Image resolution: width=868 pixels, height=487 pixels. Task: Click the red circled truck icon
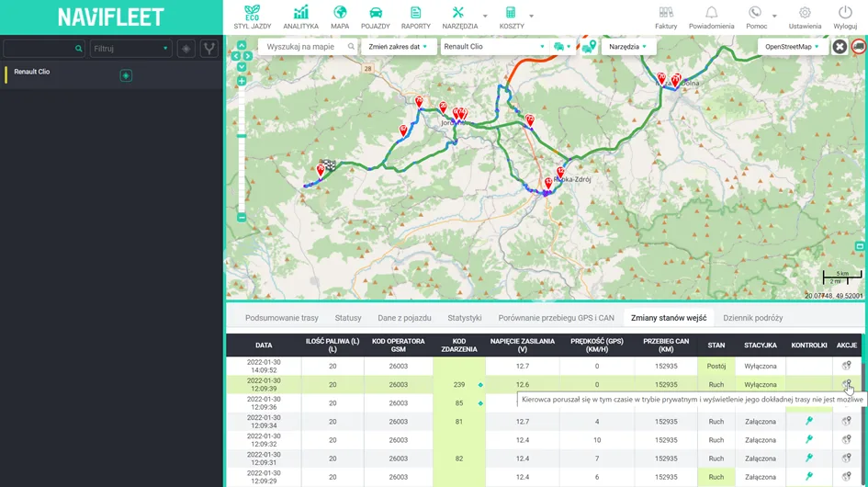point(859,47)
